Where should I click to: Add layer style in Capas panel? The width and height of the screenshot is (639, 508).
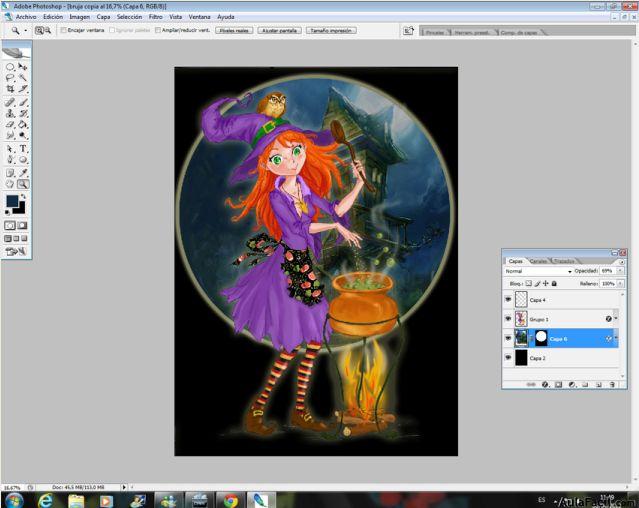click(545, 384)
